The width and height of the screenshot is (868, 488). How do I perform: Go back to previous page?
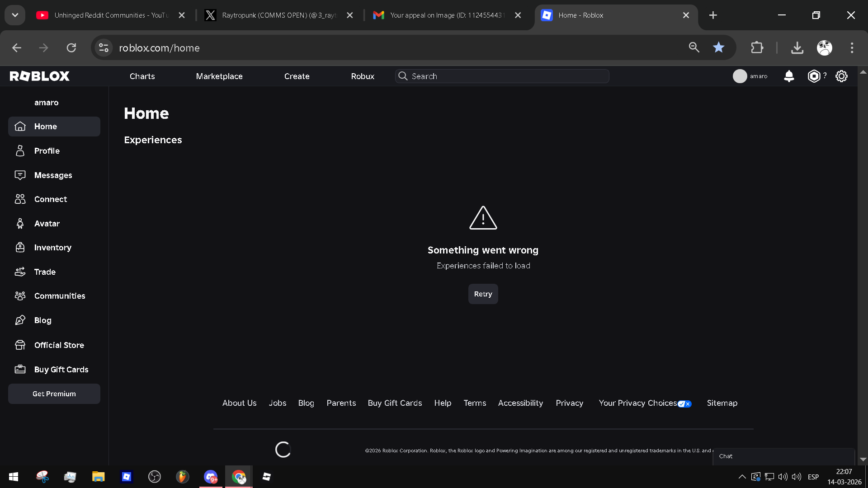click(x=17, y=47)
